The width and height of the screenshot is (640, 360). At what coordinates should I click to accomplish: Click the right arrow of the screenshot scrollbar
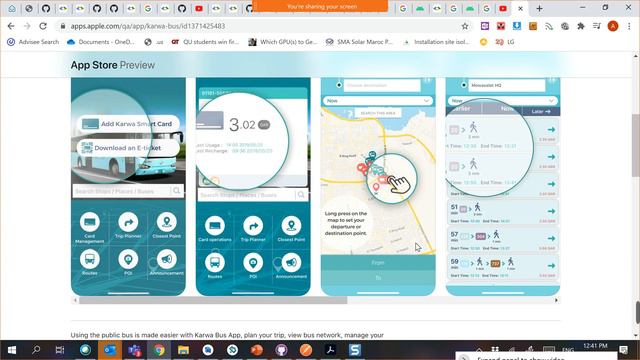pos(556,300)
